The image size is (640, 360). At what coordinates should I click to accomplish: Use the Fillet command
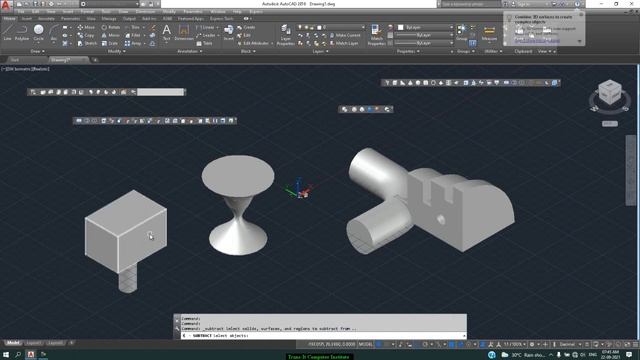point(133,36)
